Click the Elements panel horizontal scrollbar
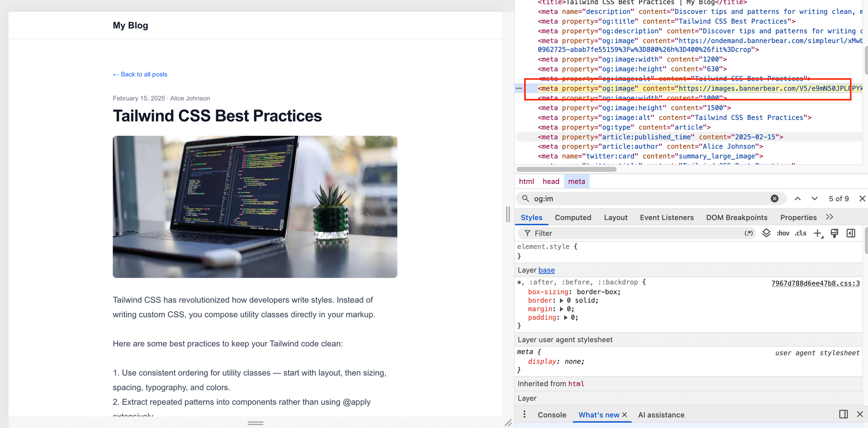 566,169
